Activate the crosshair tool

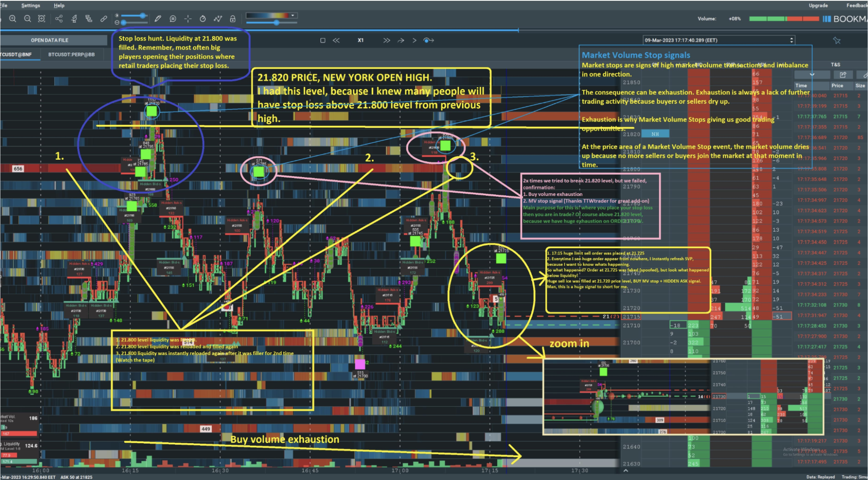188,19
